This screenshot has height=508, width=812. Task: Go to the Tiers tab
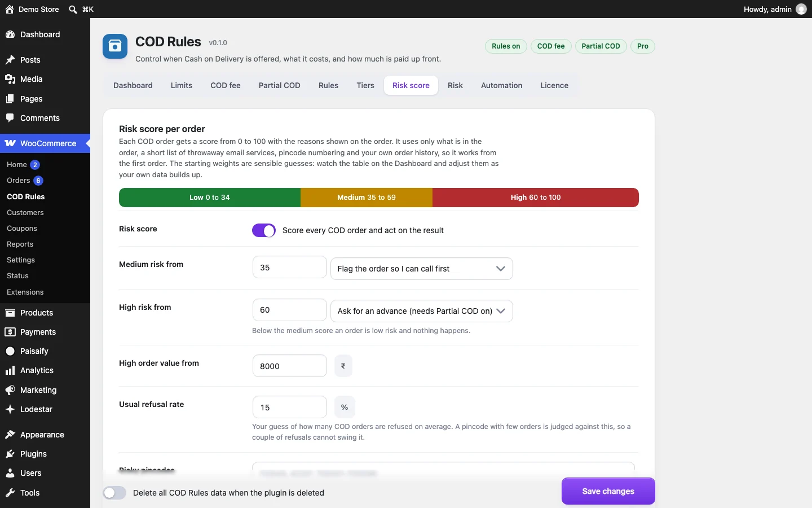coord(365,85)
